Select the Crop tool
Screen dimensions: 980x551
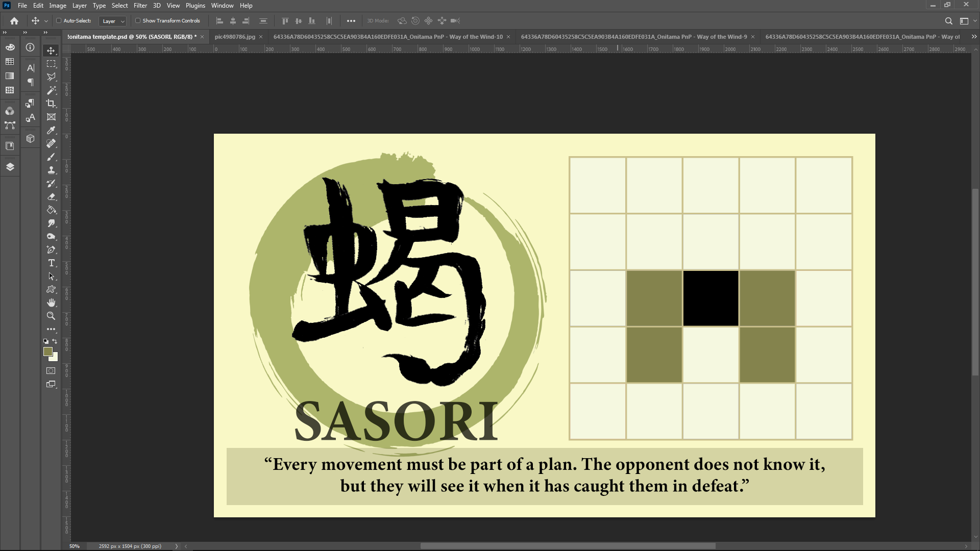pyautogui.click(x=51, y=104)
